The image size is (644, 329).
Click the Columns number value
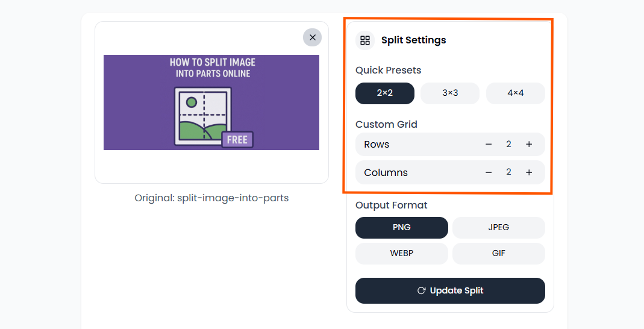click(509, 172)
